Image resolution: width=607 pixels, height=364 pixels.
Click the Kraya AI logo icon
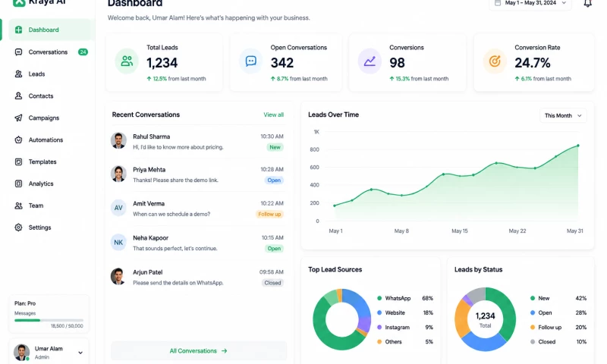click(x=19, y=2)
